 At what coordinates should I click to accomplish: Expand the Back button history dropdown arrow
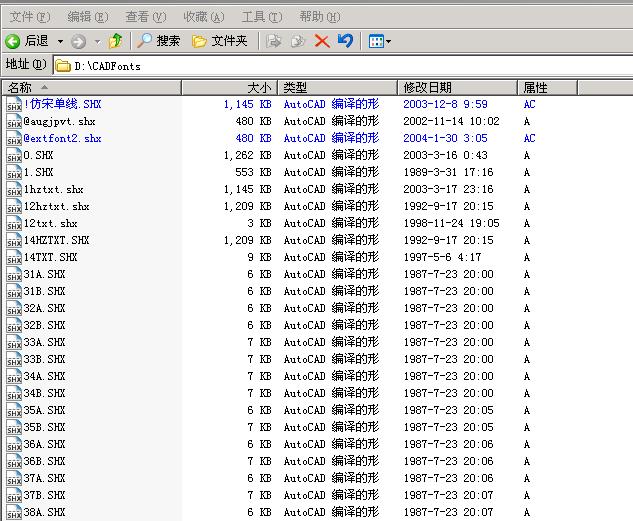click(x=60, y=41)
